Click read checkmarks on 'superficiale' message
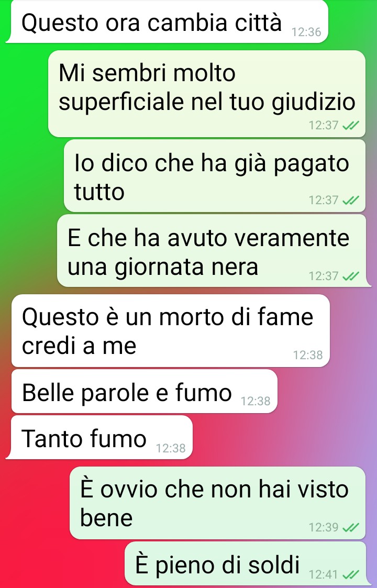 (351, 125)
